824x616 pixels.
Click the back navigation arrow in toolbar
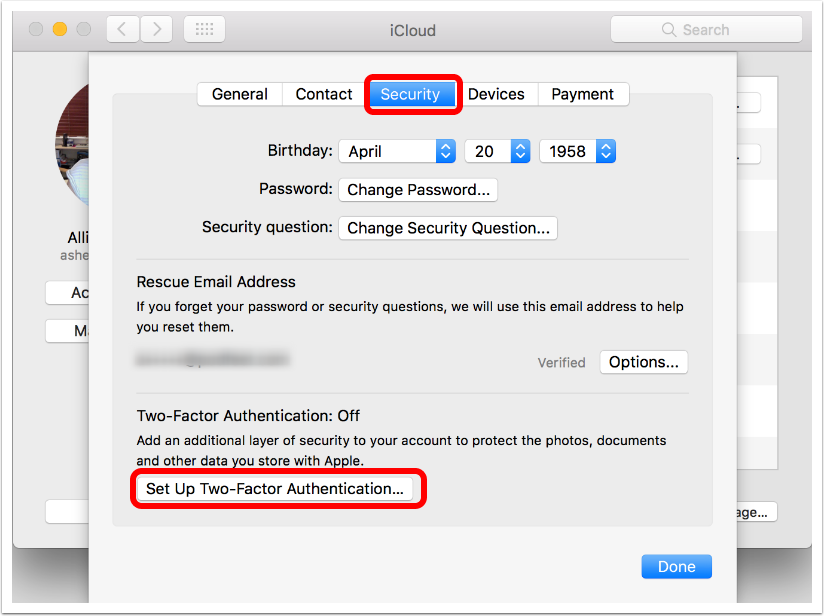(122, 29)
